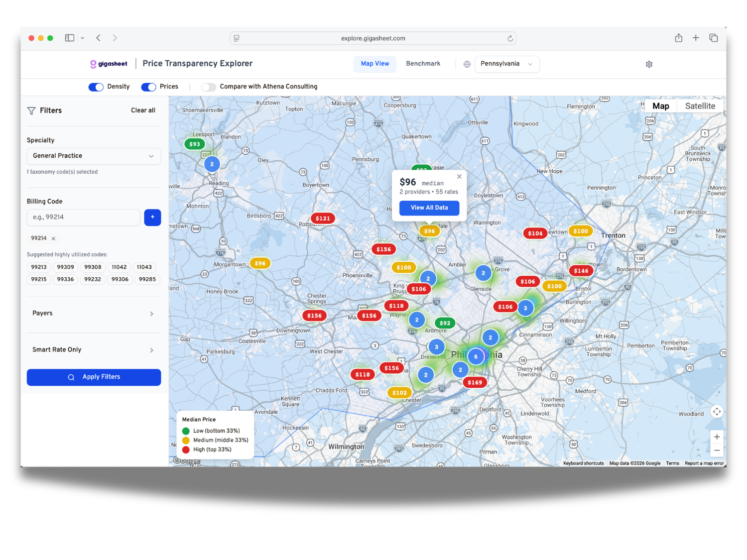
Task: Select suggested code 99232
Action: tap(93, 279)
